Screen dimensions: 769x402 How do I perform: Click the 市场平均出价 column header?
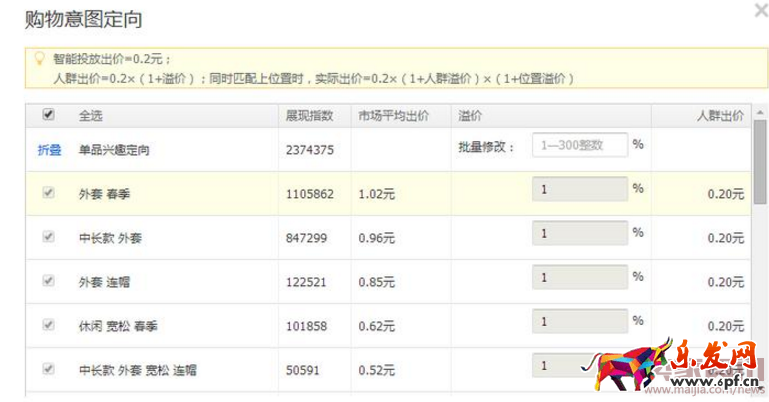click(x=393, y=116)
